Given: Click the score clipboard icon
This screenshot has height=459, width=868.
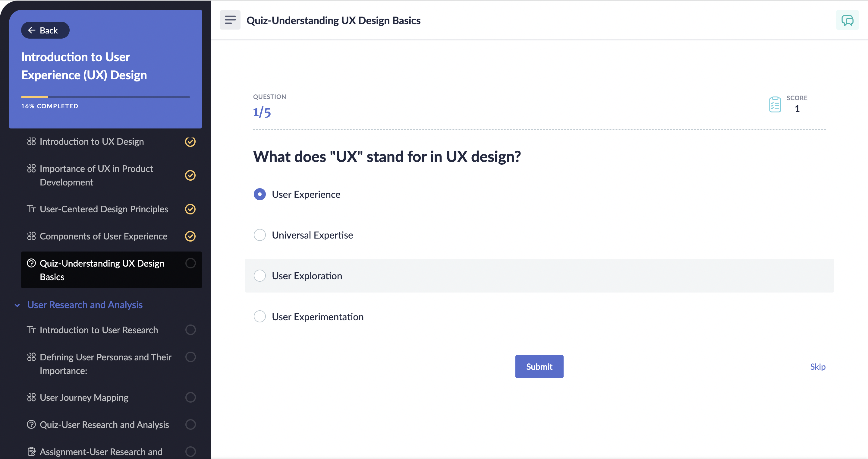Looking at the screenshot, I should point(775,105).
